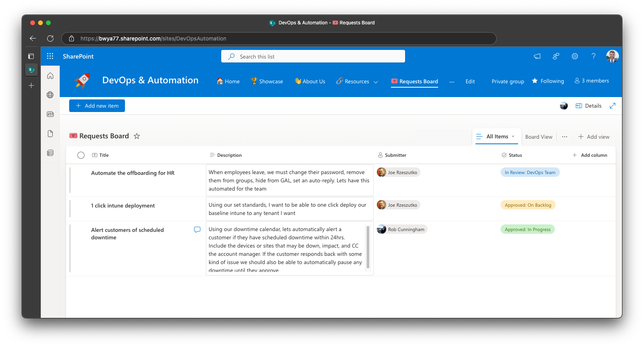The width and height of the screenshot is (644, 347).
Task: Open the Settings gear icon
Action: pos(575,56)
